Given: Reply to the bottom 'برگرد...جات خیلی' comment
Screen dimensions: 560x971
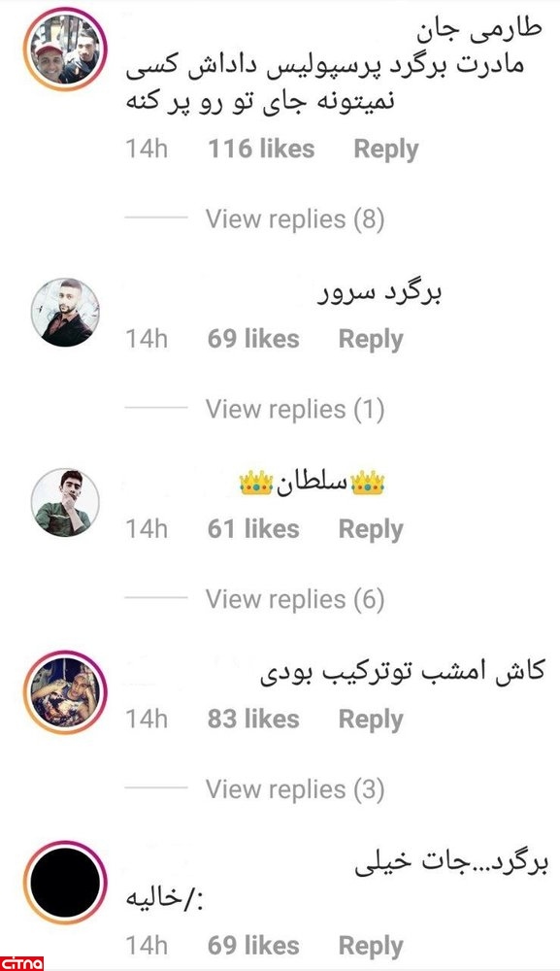Looking at the screenshot, I should (x=371, y=947).
